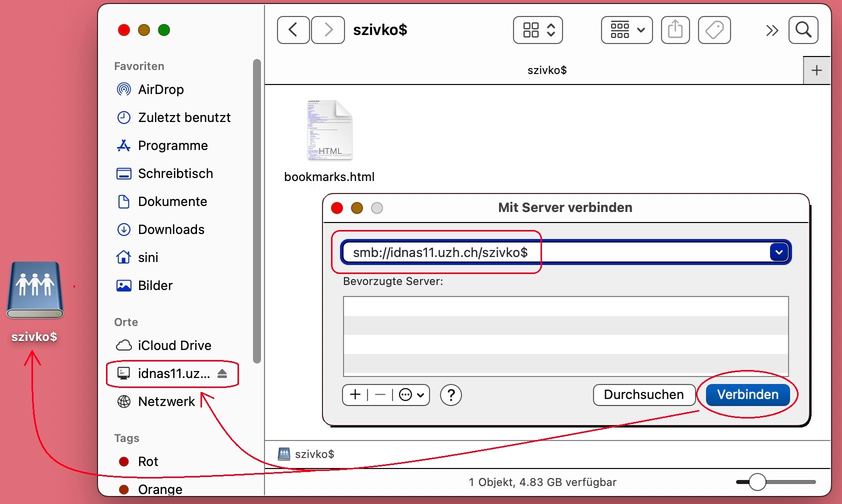Click the Search icon in the Finder toolbar
The height and width of the screenshot is (504, 842).
[x=803, y=30]
